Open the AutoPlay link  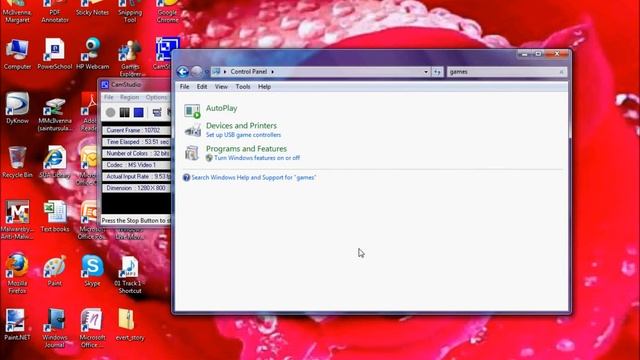coord(222,108)
